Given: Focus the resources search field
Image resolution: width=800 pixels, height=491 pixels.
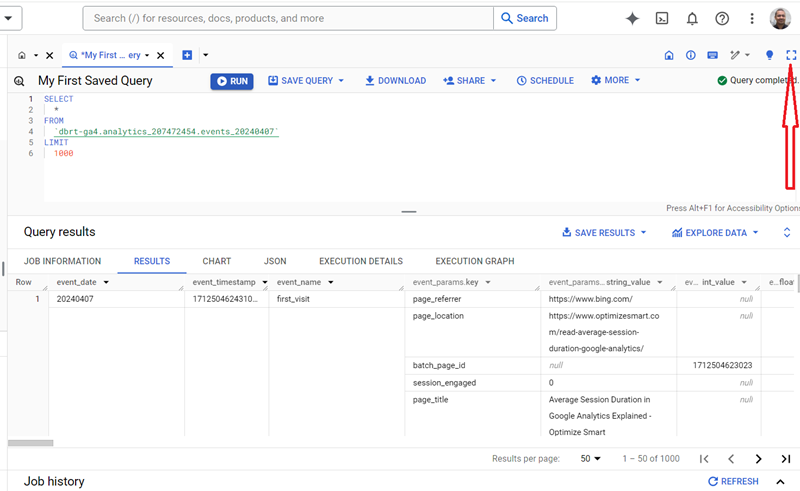Looking at the screenshot, I should 288,18.
